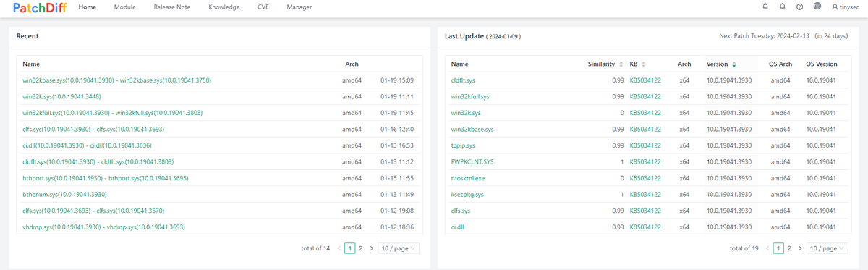Open the Knowledge menu item
The image size is (868, 270).
224,7
